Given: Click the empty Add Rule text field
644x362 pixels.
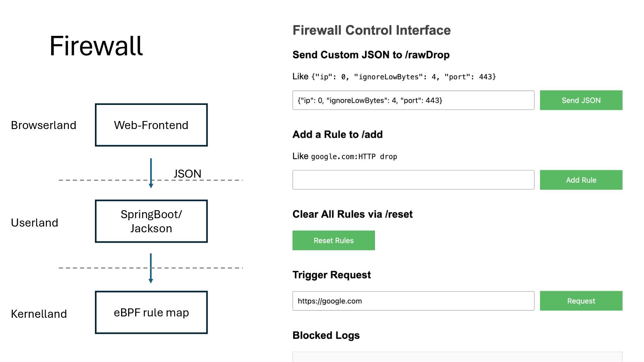Looking at the screenshot, I should [413, 180].
